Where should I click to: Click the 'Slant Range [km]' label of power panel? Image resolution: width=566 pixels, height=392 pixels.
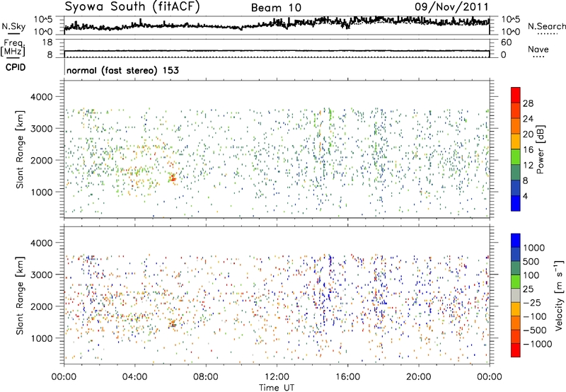tap(20, 149)
